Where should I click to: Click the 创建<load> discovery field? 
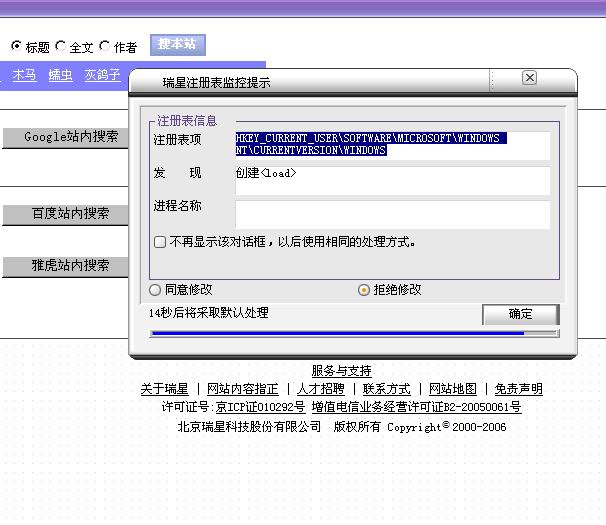point(392,181)
